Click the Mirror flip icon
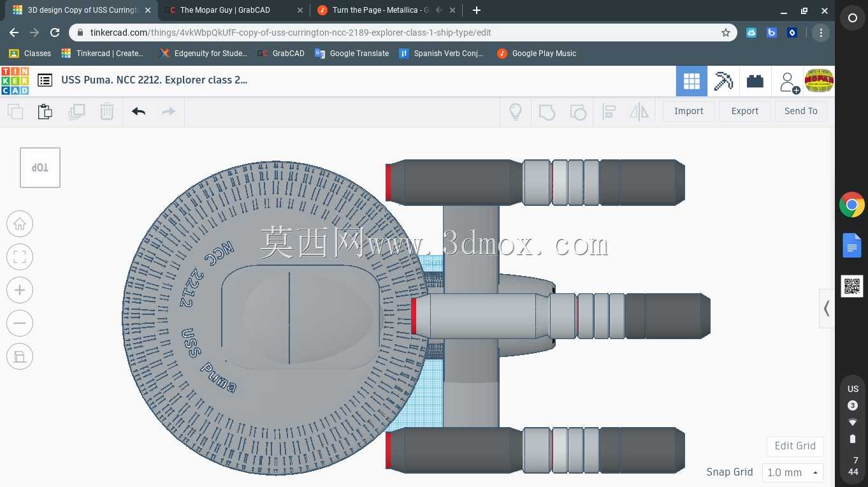The image size is (868, 487). pos(639,112)
